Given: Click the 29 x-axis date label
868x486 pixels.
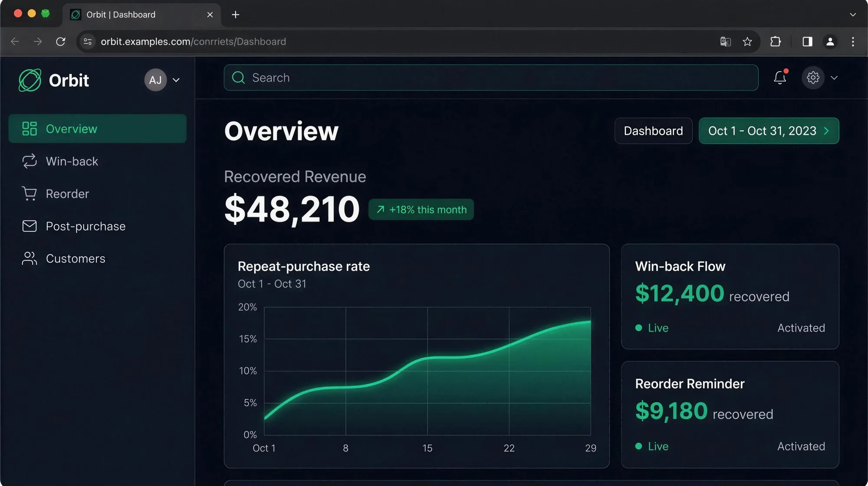Looking at the screenshot, I should pyautogui.click(x=591, y=448).
